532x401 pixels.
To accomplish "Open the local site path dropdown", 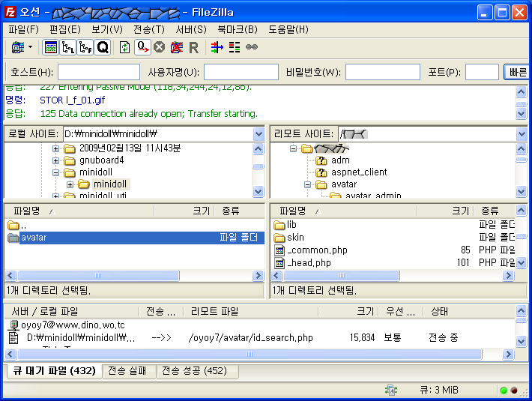I will (259, 134).
